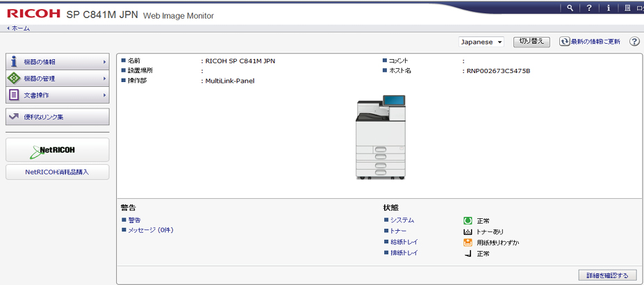Open the Japanese language dropdown
This screenshot has height=285, width=644.
coord(481,42)
